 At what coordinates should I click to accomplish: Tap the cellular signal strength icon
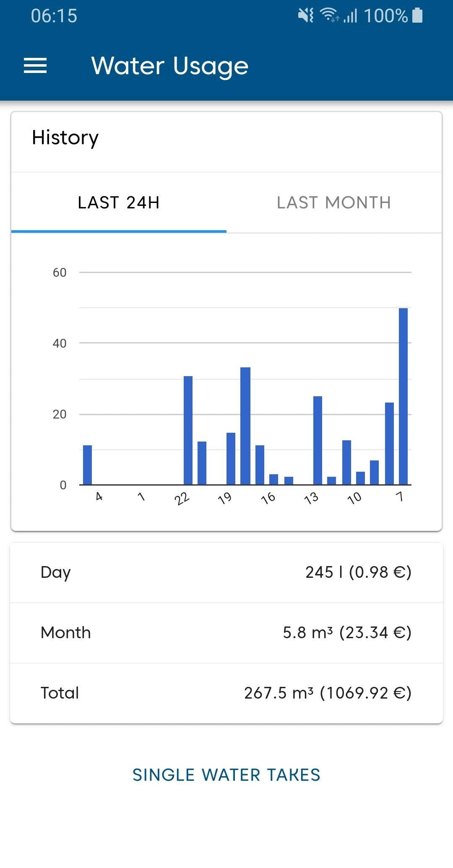(x=351, y=16)
